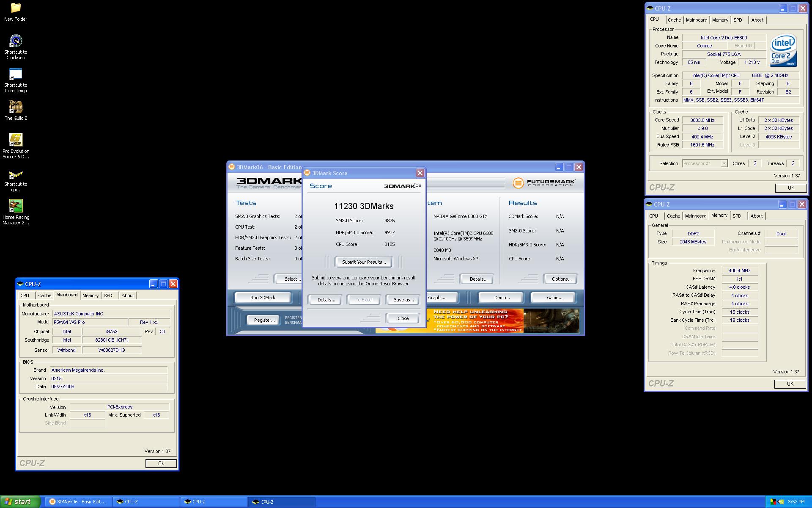Click the CPU-Z CPU window title icon
This screenshot has width=812, height=508.
(650, 8)
